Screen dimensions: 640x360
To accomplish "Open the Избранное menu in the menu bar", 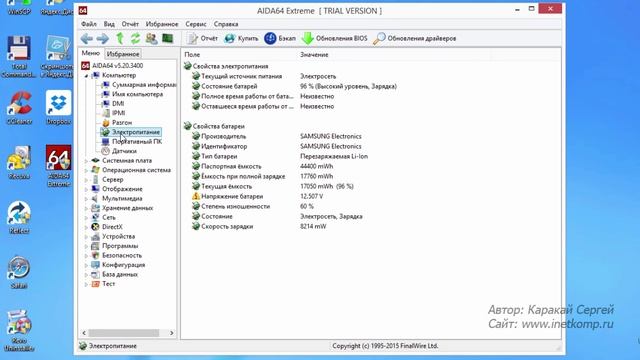I will [162, 24].
